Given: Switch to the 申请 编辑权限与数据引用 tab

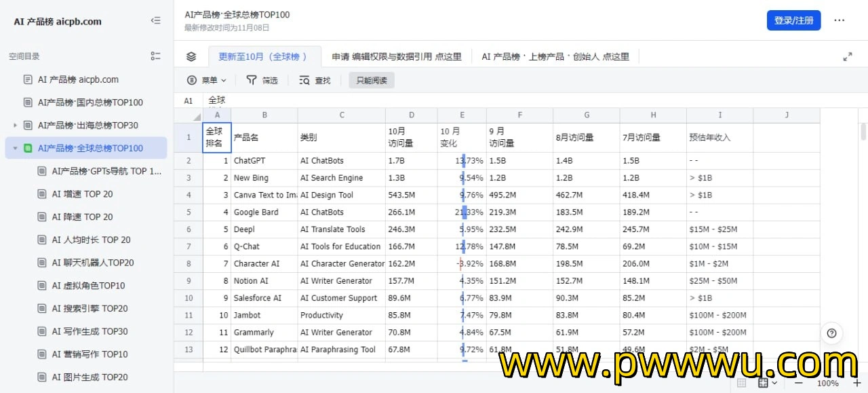Looking at the screenshot, I should (397, 57).
